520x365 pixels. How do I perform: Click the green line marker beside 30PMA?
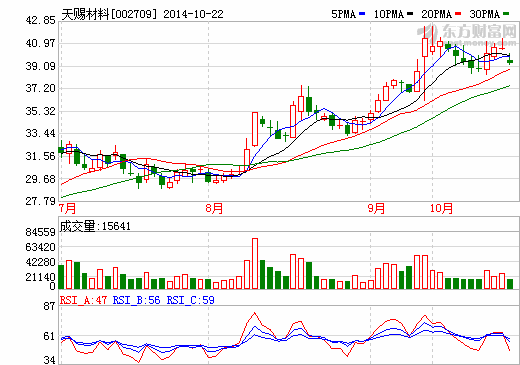[x=506, y=14]
